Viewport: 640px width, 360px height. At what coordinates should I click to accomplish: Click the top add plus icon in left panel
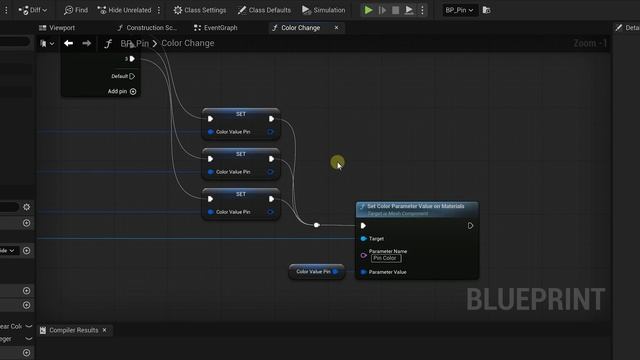coord(27,223)
